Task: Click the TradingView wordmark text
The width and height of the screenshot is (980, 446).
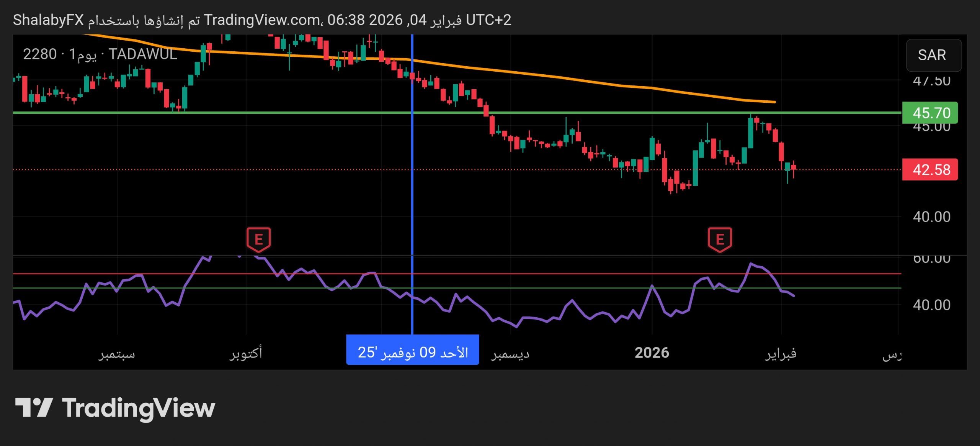Action: point(139,408)
